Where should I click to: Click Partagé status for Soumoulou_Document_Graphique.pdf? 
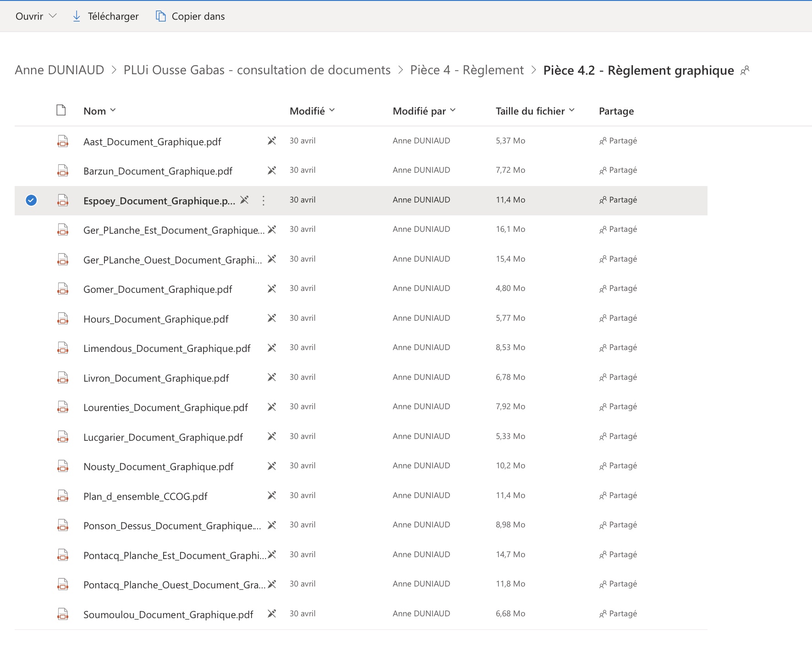point(618,614)
